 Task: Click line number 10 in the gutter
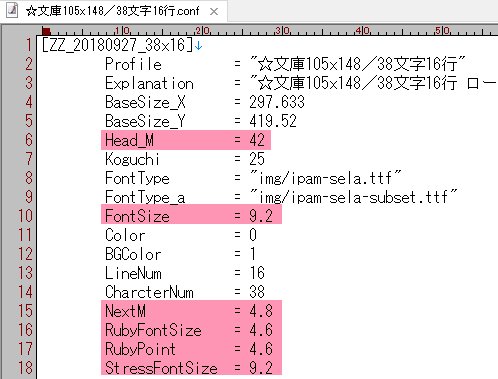[25, 216]
